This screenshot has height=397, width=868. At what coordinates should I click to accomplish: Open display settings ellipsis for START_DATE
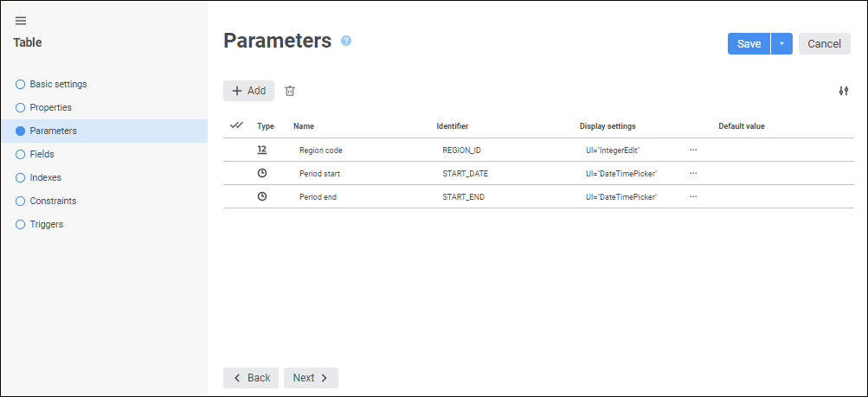[693, 173]
